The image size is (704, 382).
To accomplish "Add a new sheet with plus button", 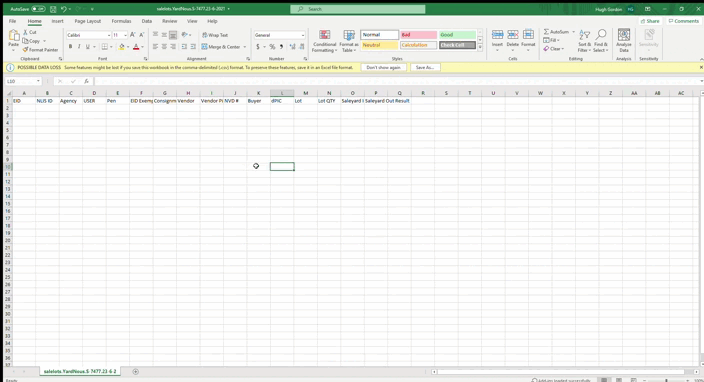I will click(136, 371).
